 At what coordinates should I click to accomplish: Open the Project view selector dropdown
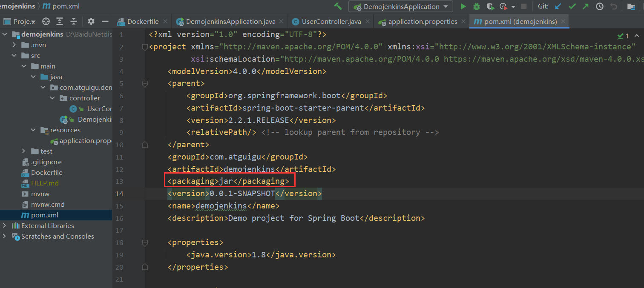(x=19, y=21)
